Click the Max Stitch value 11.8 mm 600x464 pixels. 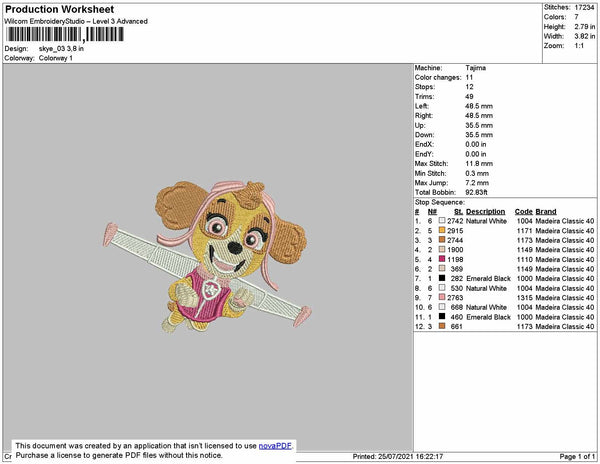click(479, 163)
